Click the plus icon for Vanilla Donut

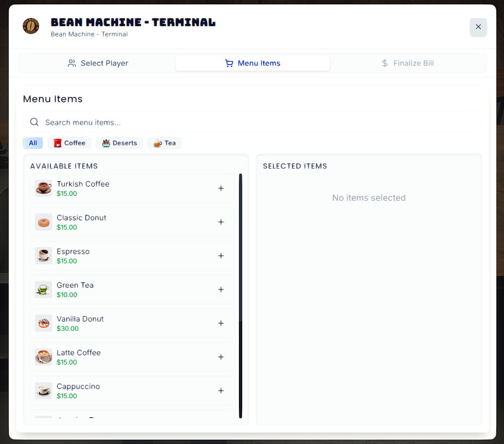(x=221, y=323)
